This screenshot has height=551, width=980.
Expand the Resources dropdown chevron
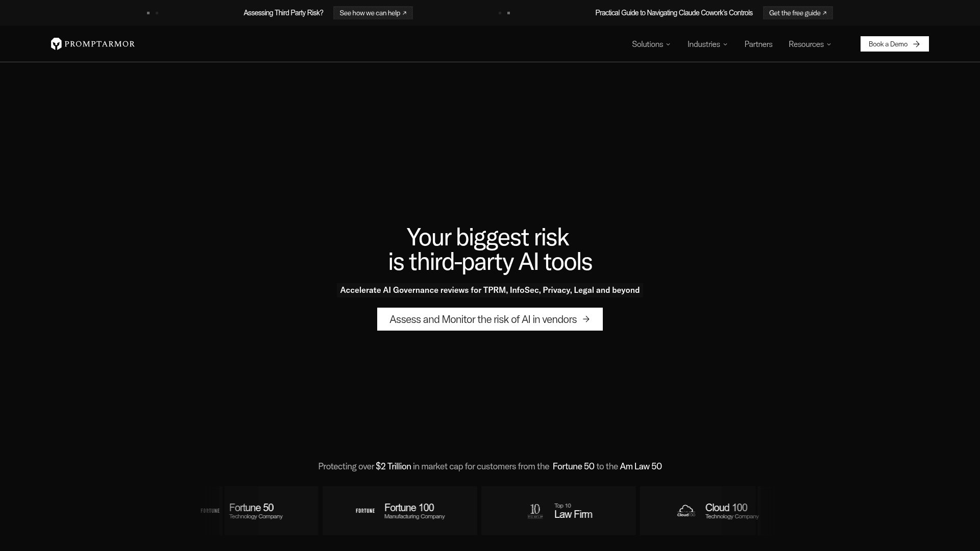829,44
